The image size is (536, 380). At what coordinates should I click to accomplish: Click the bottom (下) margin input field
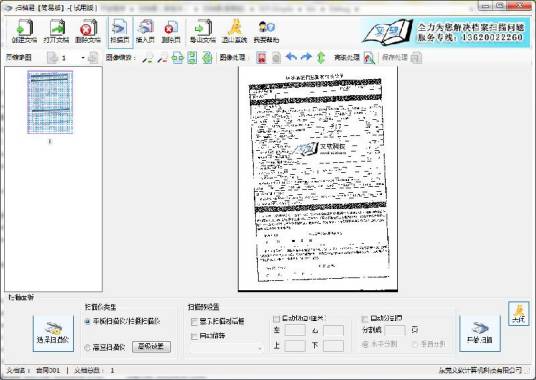333,346
